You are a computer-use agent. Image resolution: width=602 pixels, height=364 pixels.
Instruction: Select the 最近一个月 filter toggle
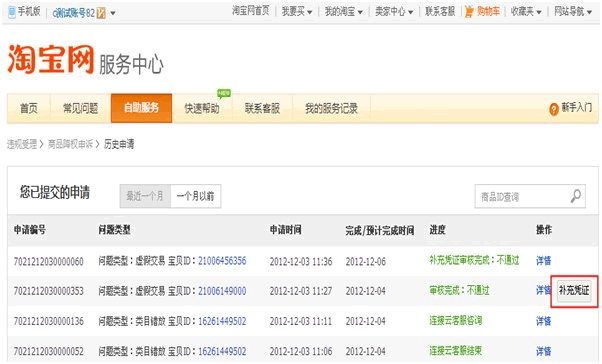145,196
